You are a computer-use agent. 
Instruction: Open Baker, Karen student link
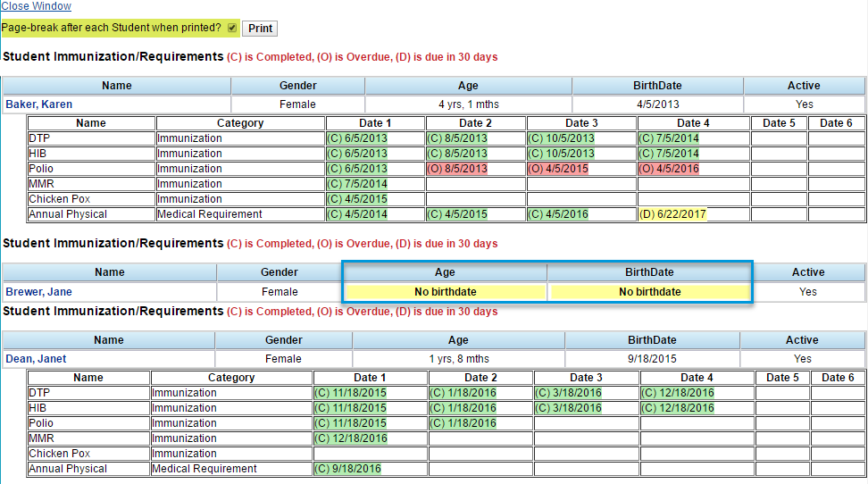pos(38,104)
